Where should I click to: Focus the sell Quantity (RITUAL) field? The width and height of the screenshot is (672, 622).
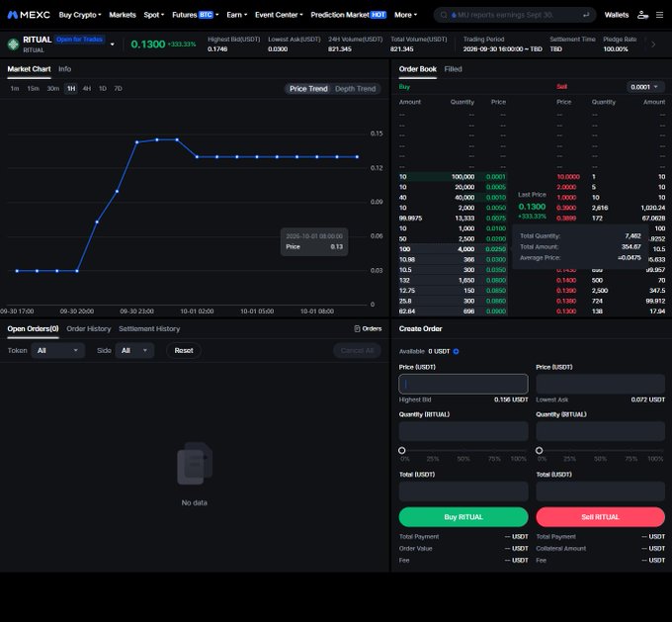601,431
